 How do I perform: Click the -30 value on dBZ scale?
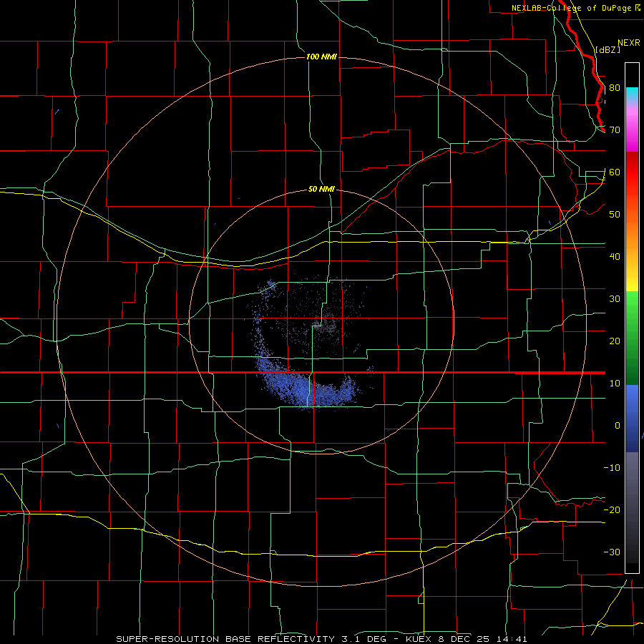[612, 552]
